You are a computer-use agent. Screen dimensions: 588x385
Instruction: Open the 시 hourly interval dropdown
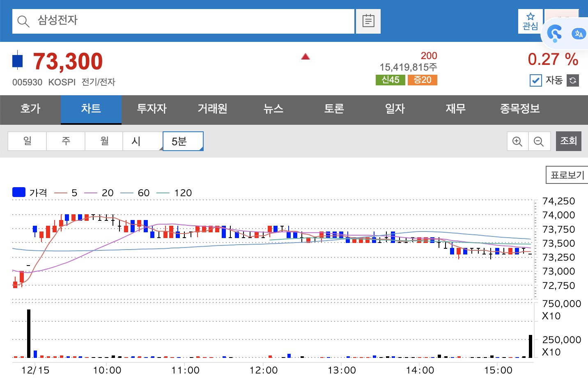[142, 141]
